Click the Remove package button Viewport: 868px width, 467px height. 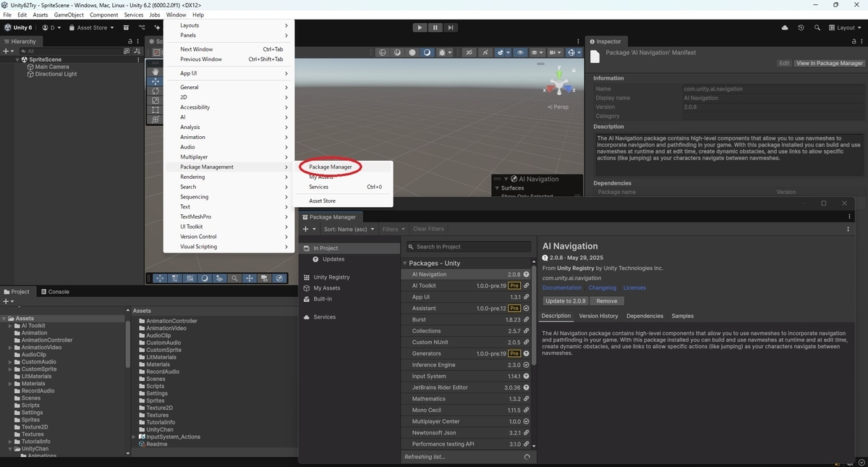(607, 301)
